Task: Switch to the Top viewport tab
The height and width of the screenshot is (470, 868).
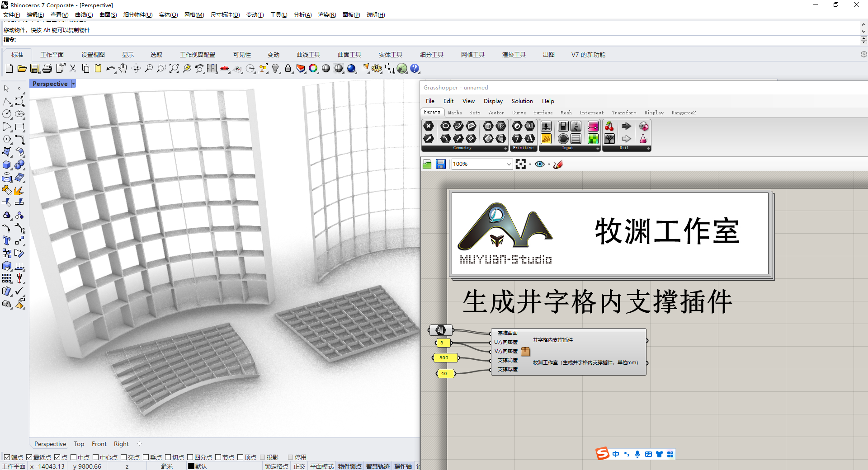Action: tap(79, 444)
